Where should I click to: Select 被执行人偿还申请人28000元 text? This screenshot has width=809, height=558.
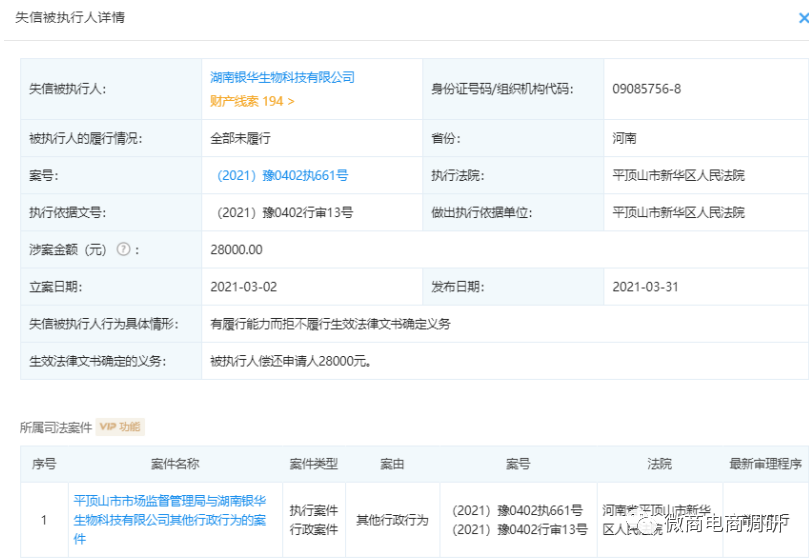tap(290, 361)
